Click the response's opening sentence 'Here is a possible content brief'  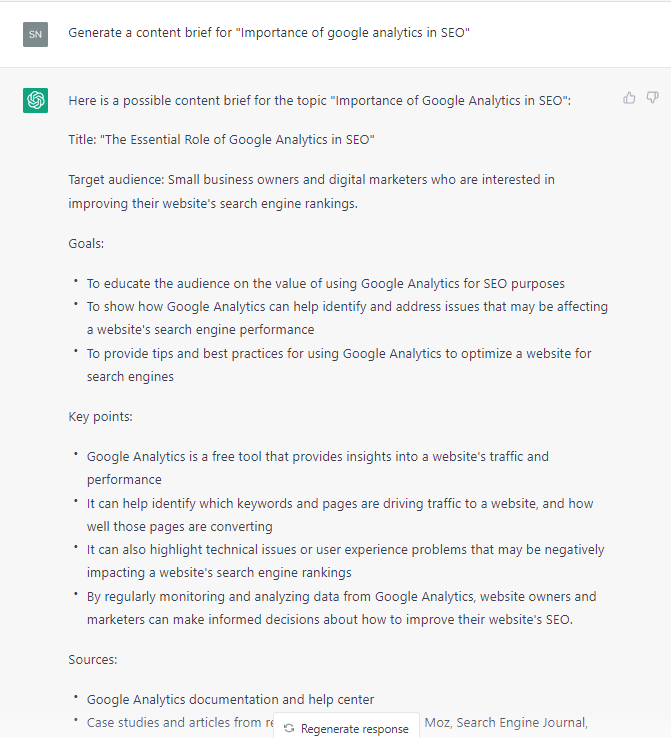tap(319, 100)
